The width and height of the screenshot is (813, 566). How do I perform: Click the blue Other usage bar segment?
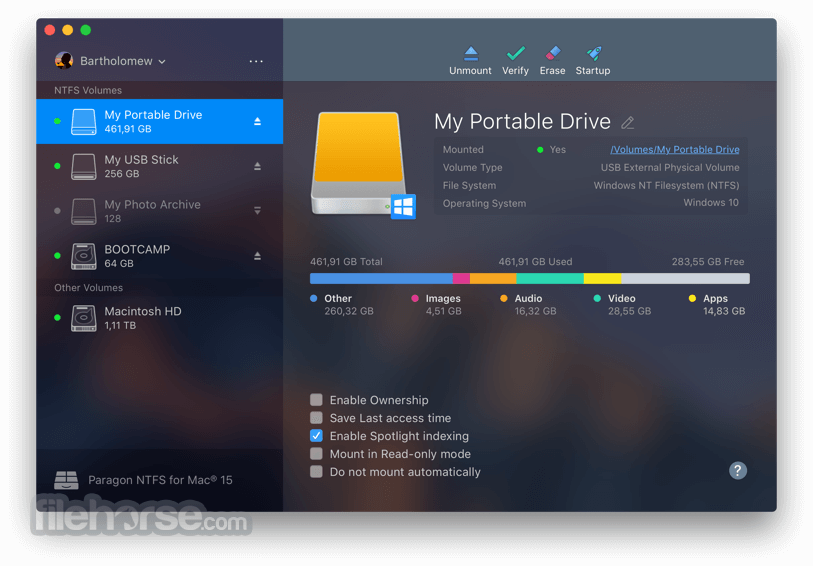click(381, 278)
